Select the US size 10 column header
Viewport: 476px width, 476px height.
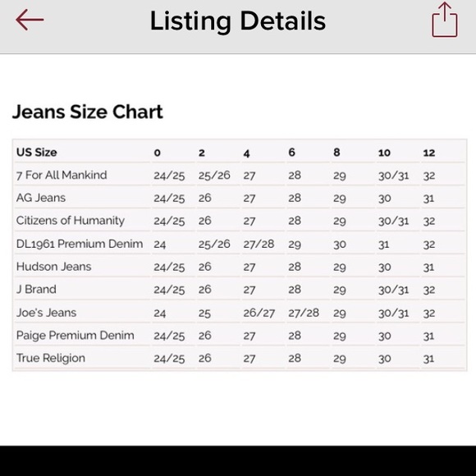tap(384, 153)
